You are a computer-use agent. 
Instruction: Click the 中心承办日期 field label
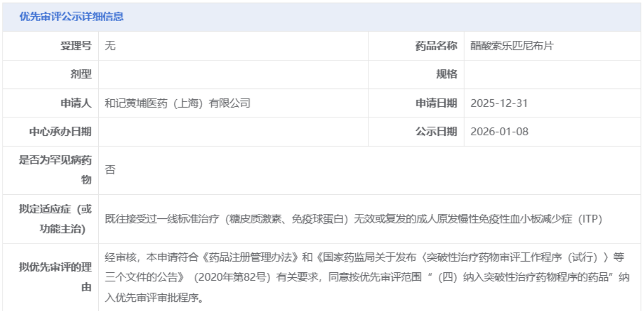60,132
